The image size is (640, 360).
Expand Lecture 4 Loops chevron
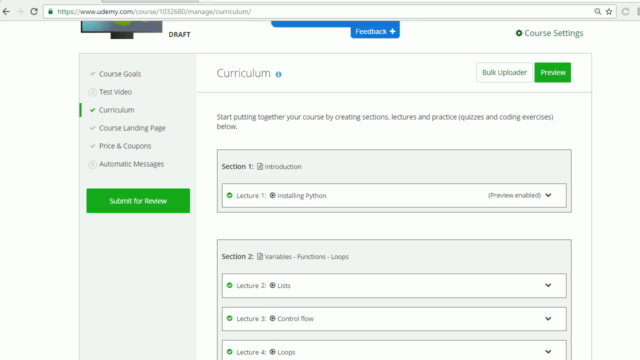[548, 351]
